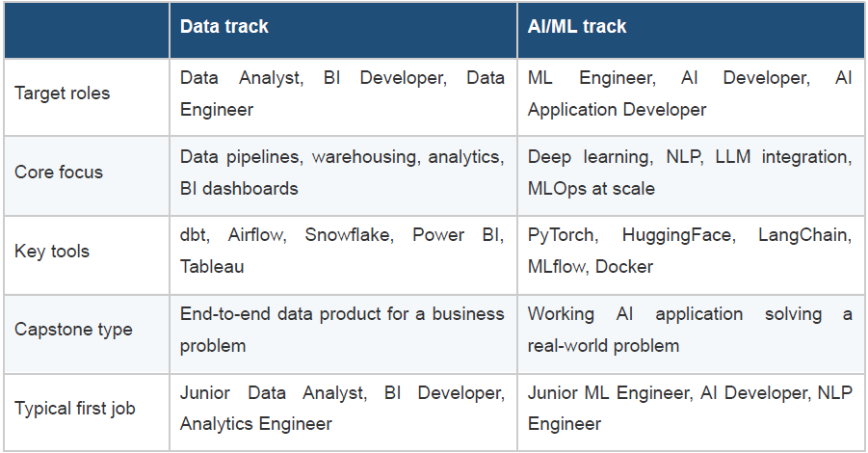
Task: Select the Capstone type row label
Action: 73,330
